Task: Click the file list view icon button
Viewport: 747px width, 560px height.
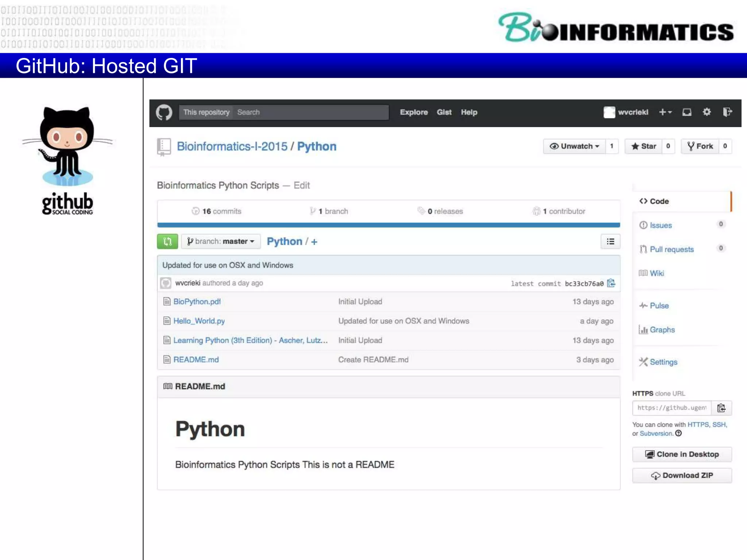Action: pyautogui.click(x=610, y=241)
